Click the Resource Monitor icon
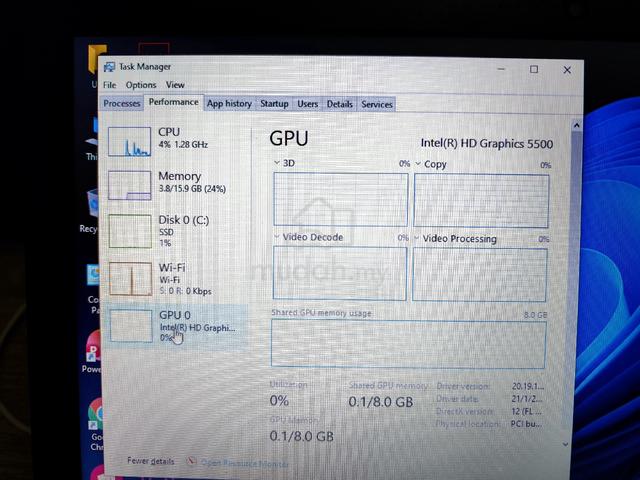 (x=191, y=461)
